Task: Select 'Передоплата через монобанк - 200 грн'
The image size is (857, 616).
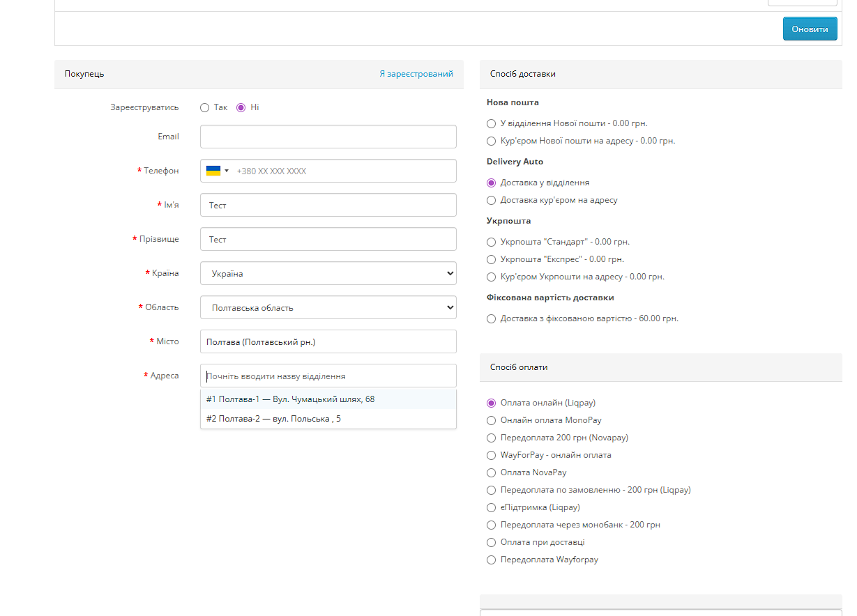Action: pos(492,525)
